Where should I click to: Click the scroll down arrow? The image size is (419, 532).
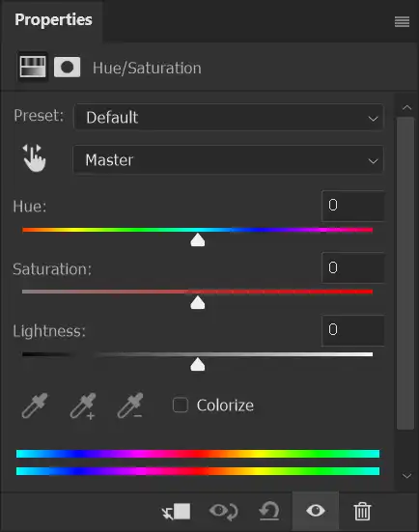click(406, 476)
